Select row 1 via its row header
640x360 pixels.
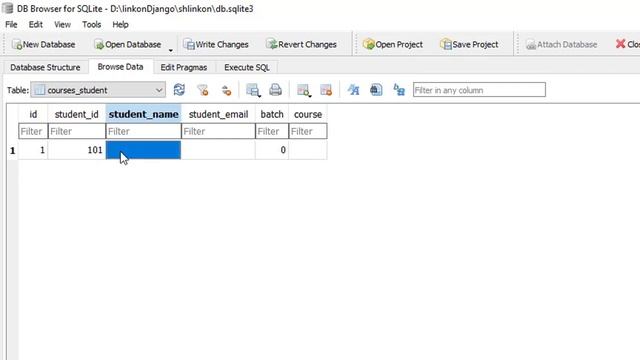(12, 150)
